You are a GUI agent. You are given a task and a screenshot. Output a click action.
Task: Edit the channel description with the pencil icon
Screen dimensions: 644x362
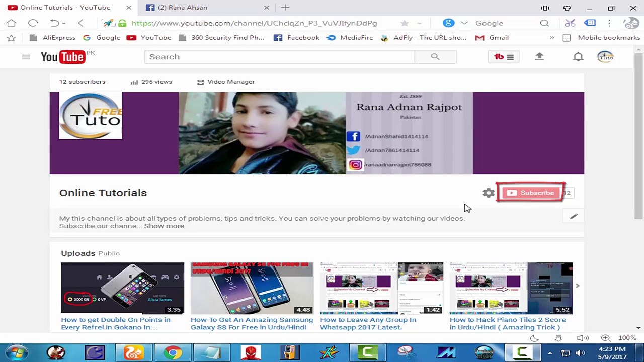point(574,216)
